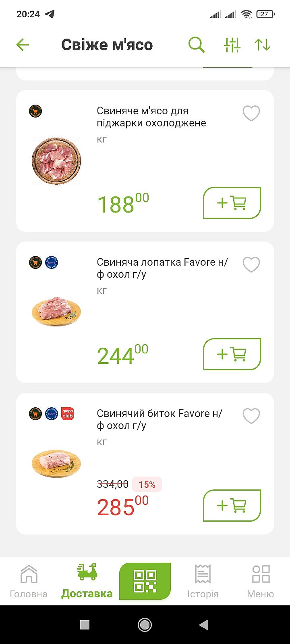This screenshot has height=644, width=290.
Task: Favorite Свиняче м'ясо для піджарки heart
Action: coord(251,113)
